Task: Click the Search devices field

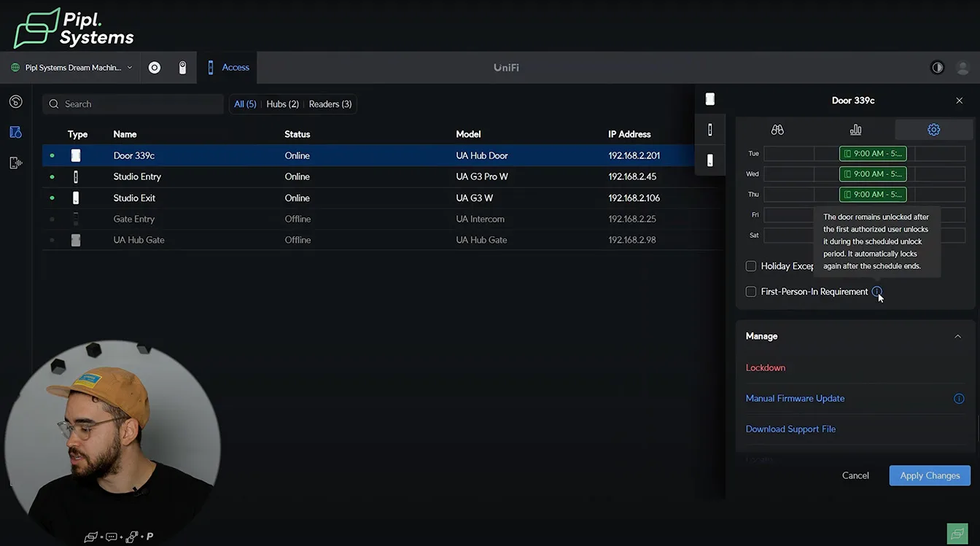Action: point(133,104)
